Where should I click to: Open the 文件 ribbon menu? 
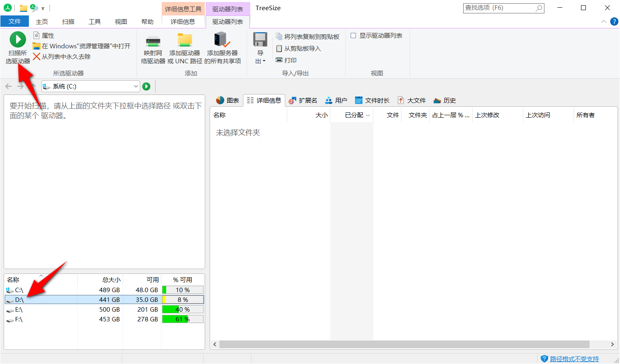pyautogui.click(x=15, y=21)
